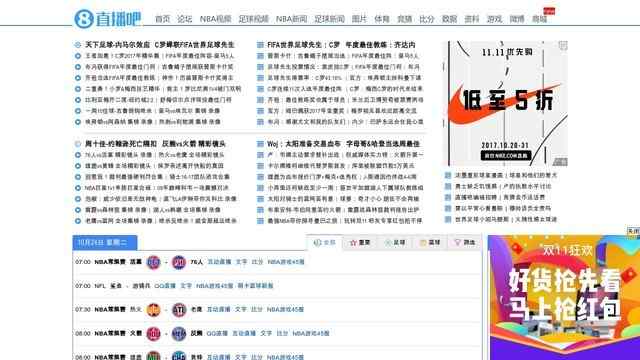Viewport: 640px width, 360px height.
Task: Open 互动直播 for 活塞 vs 76人 game
Action: [x=219, y=262]
